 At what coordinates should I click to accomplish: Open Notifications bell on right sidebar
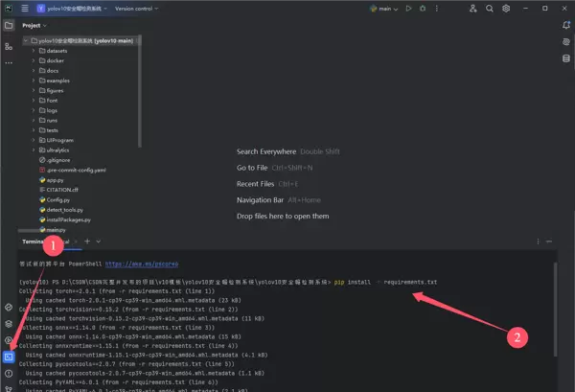point(565,25)
